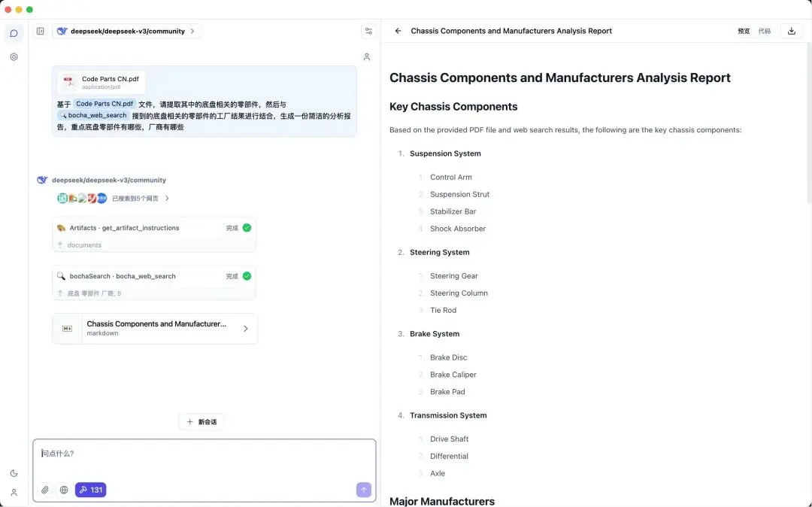812x507 pixels.
Task: Toggle web search globe icon
Action: point(64,490)
